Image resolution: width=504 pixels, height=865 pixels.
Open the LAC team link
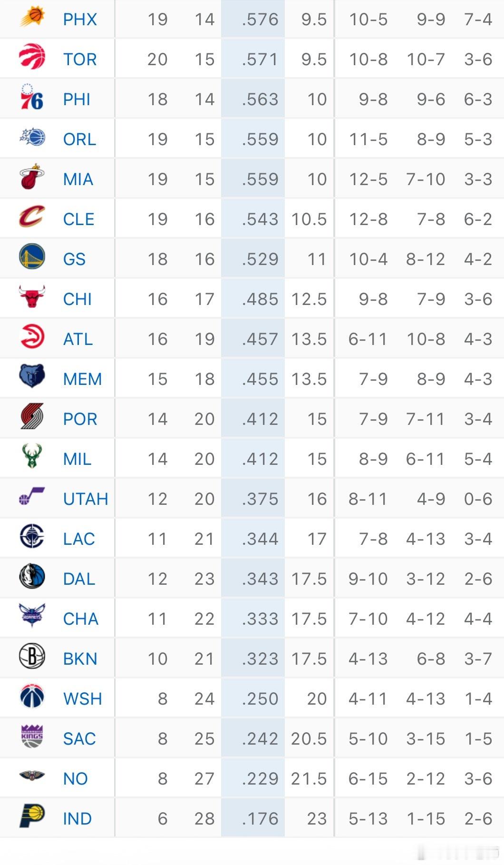coord(80,539)
